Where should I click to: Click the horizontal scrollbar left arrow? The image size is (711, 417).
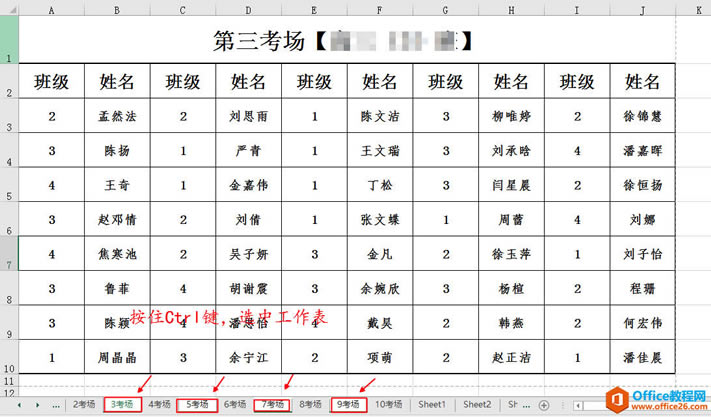[578, 406]
